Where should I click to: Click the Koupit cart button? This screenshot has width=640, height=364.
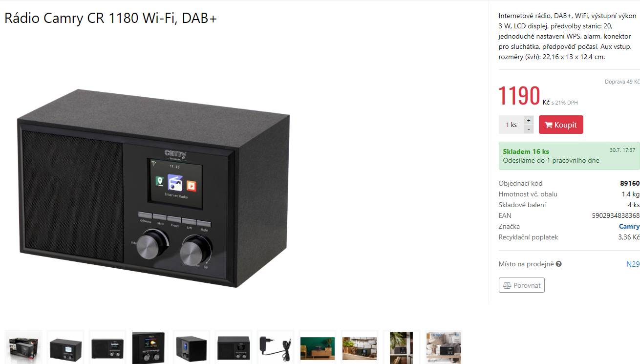pyautogui.click(x=561, y=125)
